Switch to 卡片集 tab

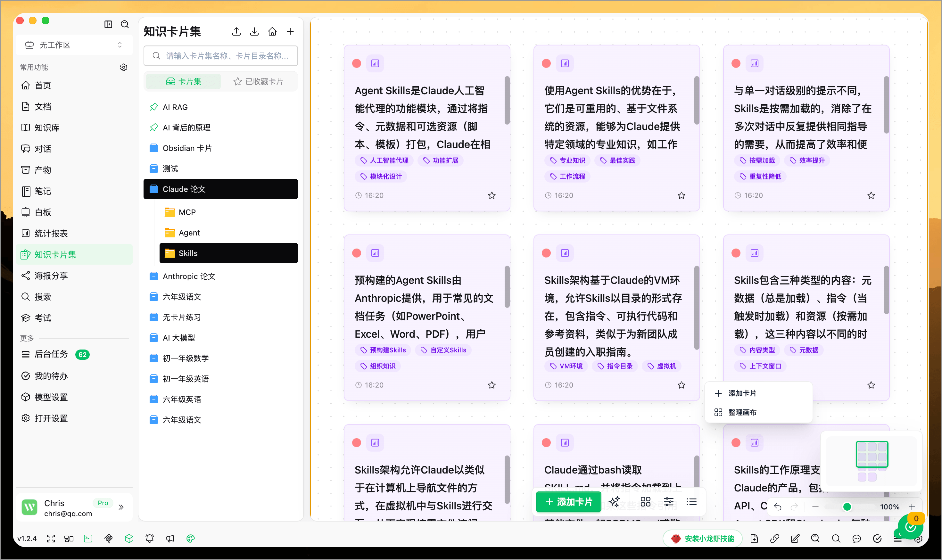point(183,81)
